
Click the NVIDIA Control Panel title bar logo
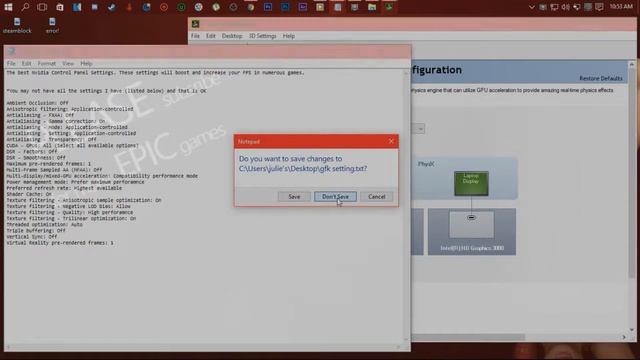[196, 24]
